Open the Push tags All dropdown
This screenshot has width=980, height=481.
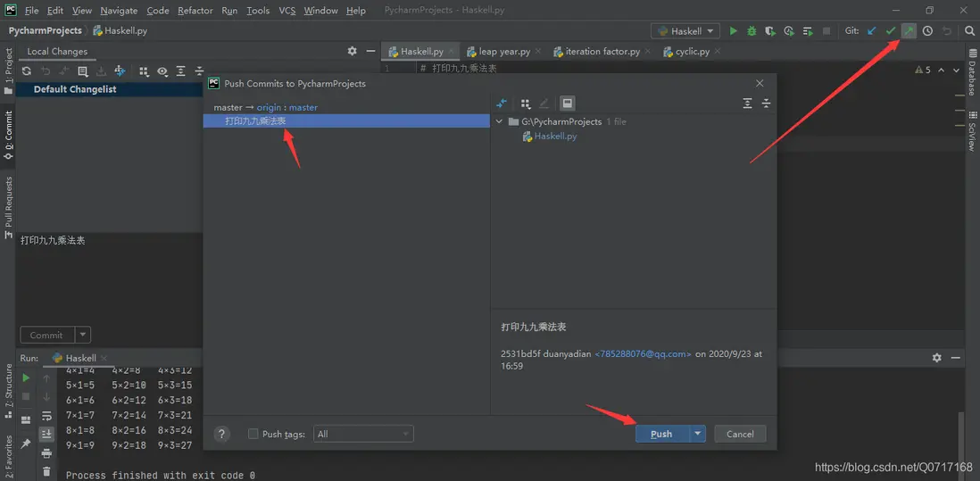(363, 434)
